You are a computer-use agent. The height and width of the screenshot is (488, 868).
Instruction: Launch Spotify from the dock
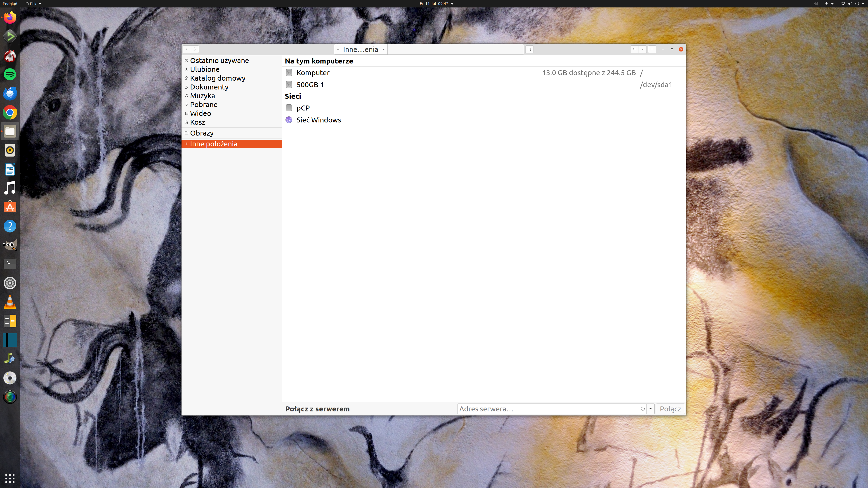[x=10, y=74]
